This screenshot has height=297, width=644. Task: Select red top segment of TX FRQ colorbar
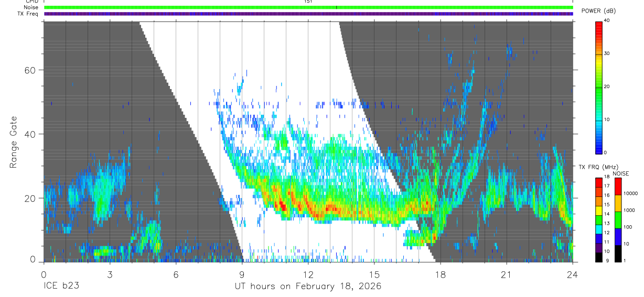point(599,183)
